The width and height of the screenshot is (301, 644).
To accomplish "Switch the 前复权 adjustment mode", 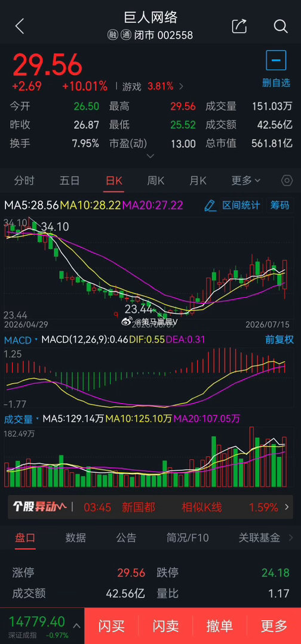I will [x=279, y=340].
